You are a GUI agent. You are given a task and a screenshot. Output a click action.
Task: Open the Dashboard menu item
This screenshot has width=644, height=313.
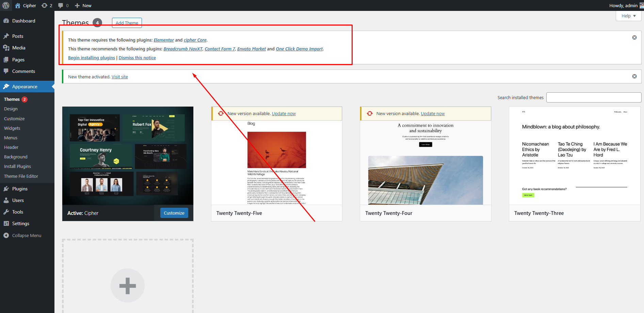click(23, 21)
